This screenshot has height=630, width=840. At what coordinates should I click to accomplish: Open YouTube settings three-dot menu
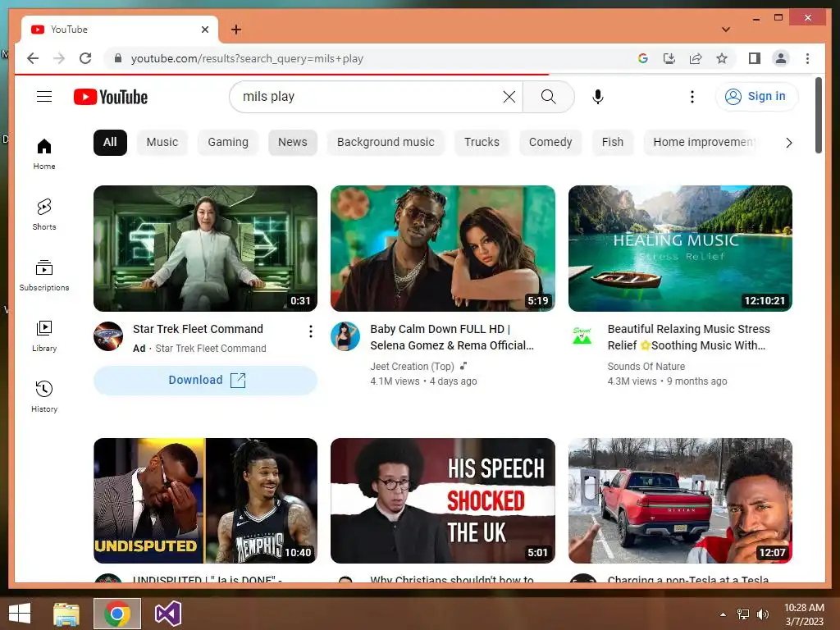point(692,97)
